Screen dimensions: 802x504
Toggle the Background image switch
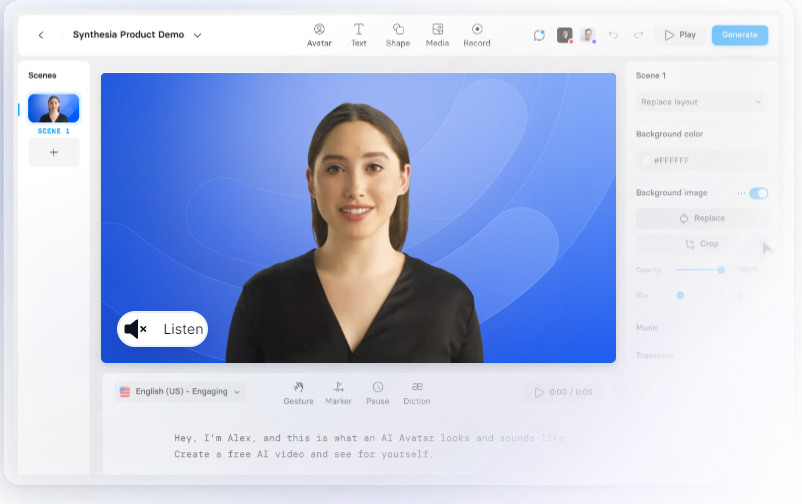(758, 193)
